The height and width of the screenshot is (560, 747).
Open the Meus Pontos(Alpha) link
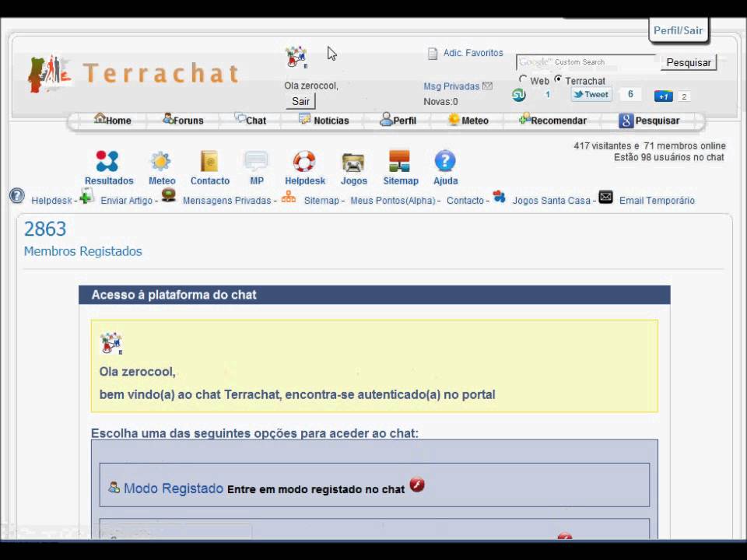point(393,201)
